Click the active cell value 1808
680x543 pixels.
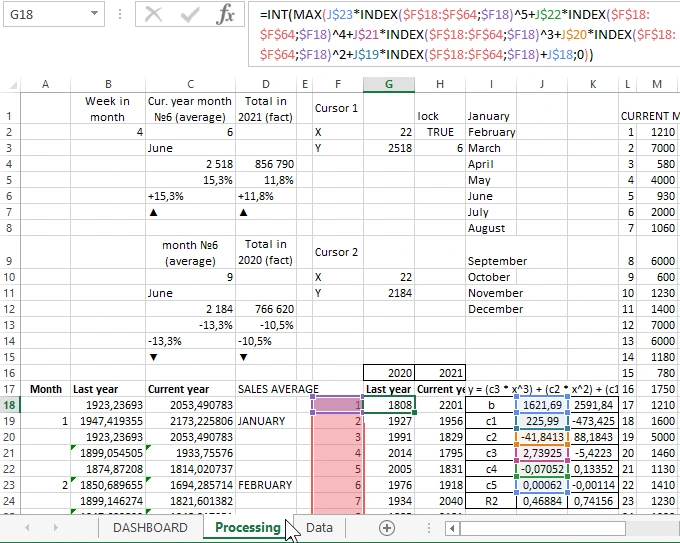tap(389, 405)
